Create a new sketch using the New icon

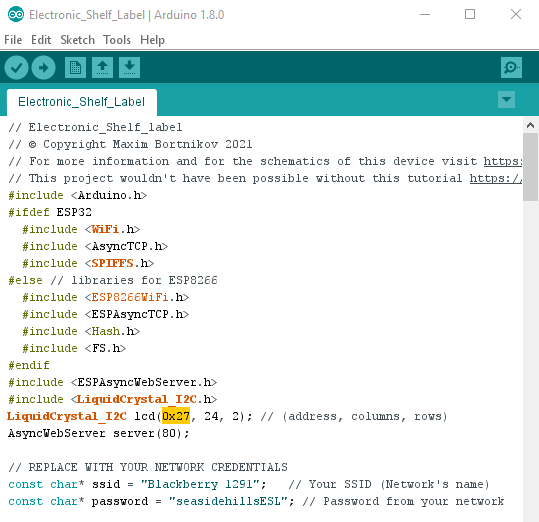75,68
